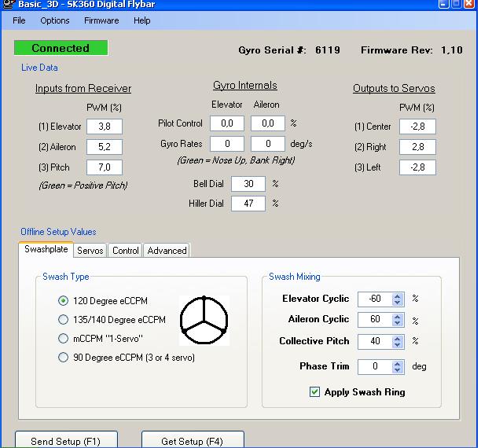
Task: Click the (3) Pitch PWM input value
Action: point(105,167)
